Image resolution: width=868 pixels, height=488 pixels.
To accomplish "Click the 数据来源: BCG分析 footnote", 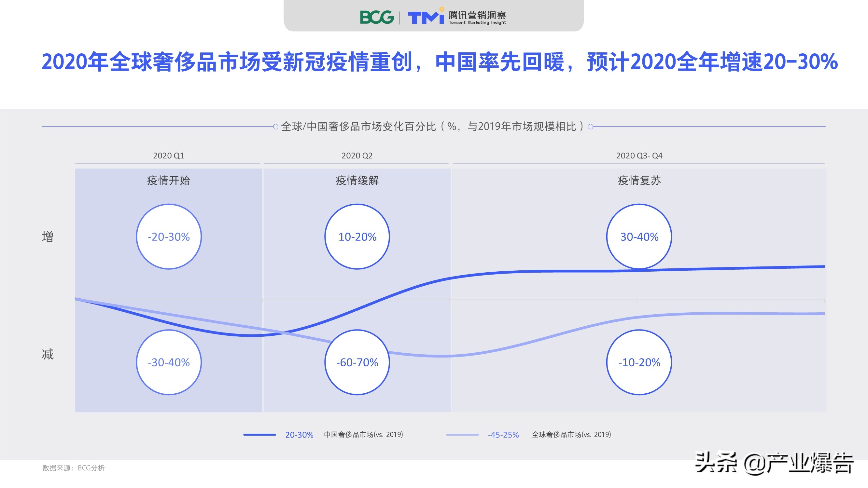I will (74, 468).
